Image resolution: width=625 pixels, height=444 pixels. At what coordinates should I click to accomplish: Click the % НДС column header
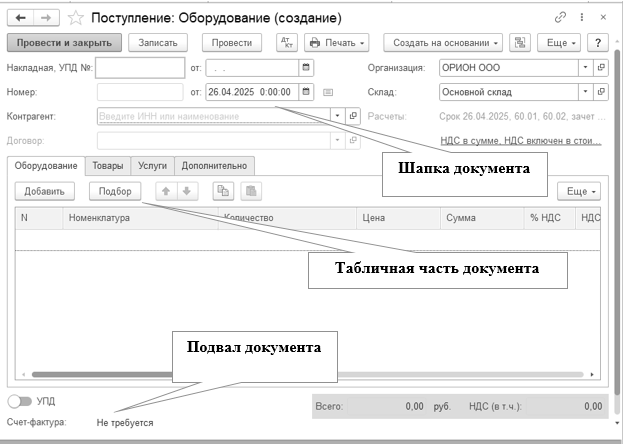point(550,218)
